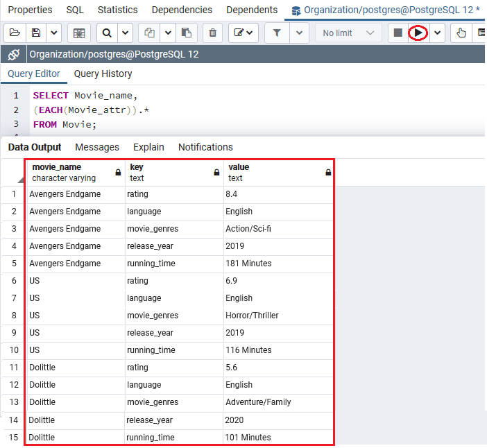This screenshot has width=487, height=448.
Task: Click cell '2020' in value column
Action: pyautogui.click(x=278, y=420)
